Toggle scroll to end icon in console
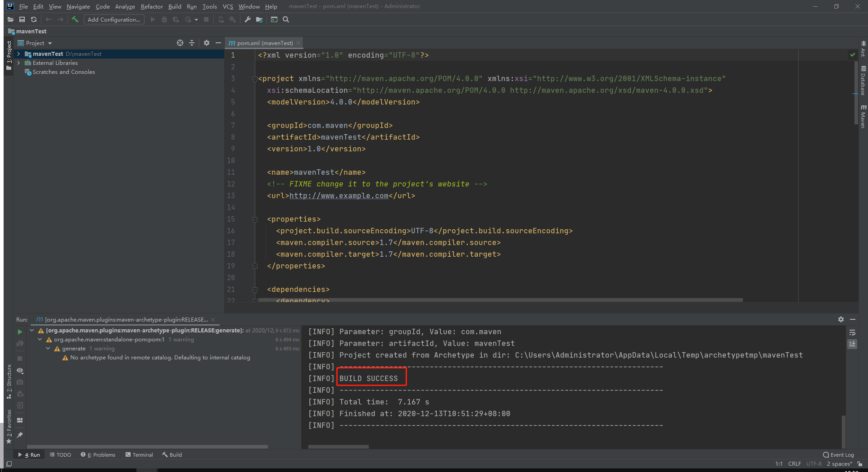 (852, 344)
